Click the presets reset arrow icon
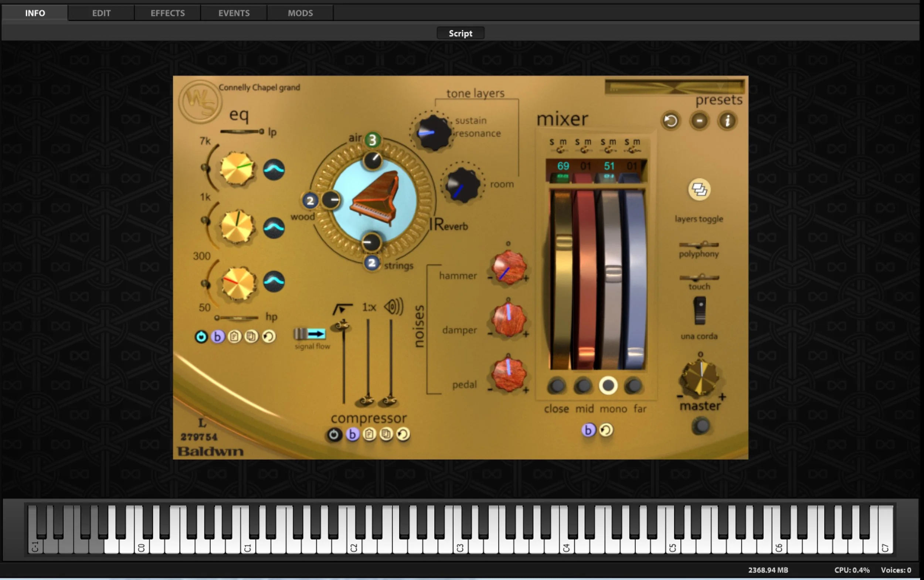This screenshot has height=580, width=924. point(670,121)
